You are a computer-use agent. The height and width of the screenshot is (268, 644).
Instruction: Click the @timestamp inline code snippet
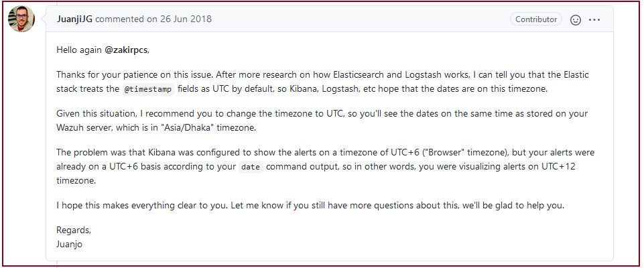coord(150,87)
